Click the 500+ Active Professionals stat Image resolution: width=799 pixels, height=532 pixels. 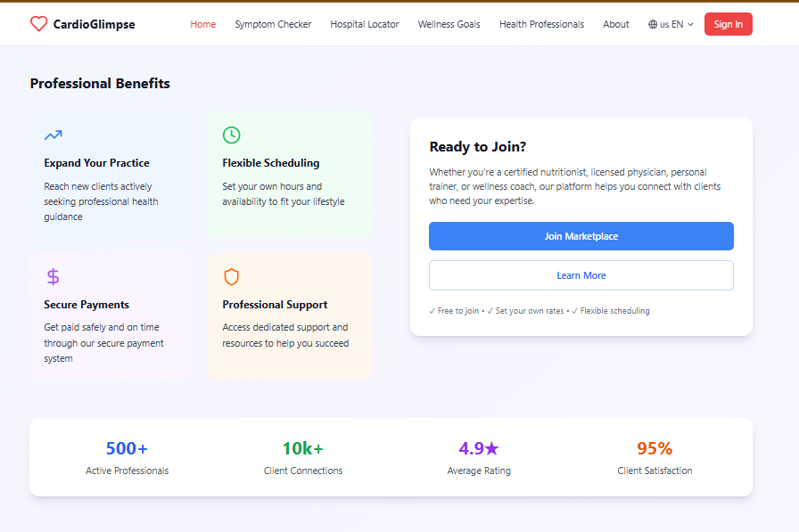(127, 458)
